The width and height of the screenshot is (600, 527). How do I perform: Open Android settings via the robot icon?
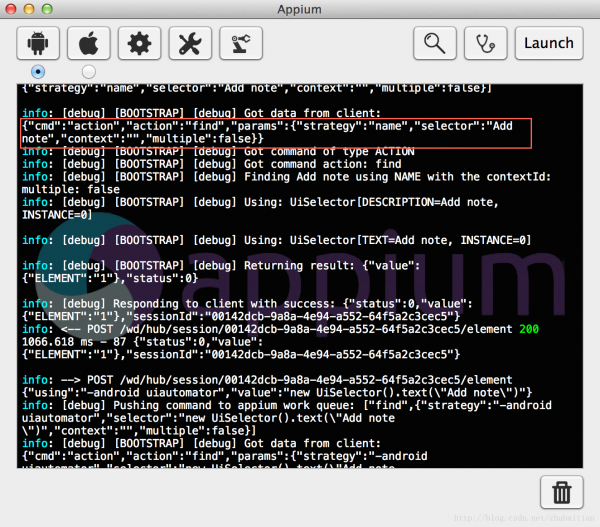(x=38, y=43)
